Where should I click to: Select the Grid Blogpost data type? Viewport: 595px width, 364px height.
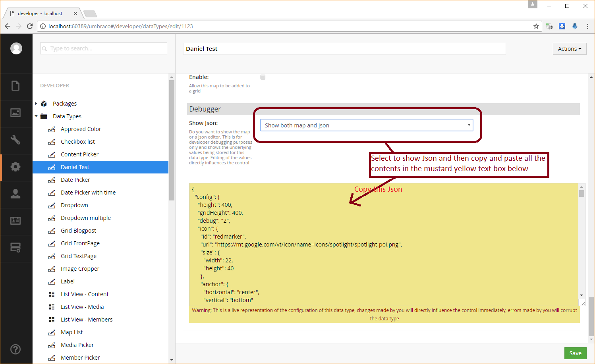78,231
